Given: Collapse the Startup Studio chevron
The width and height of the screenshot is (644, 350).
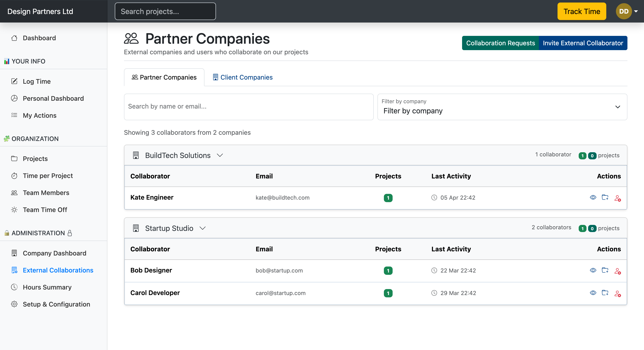Looking at the screenshot, I should [202, 228].
